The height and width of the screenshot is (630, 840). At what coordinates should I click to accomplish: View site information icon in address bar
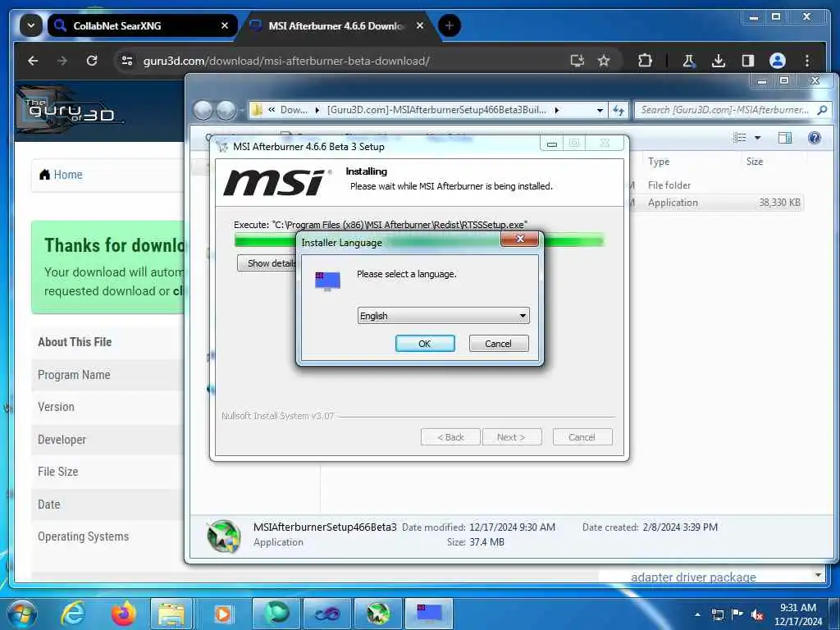point(127,61)
